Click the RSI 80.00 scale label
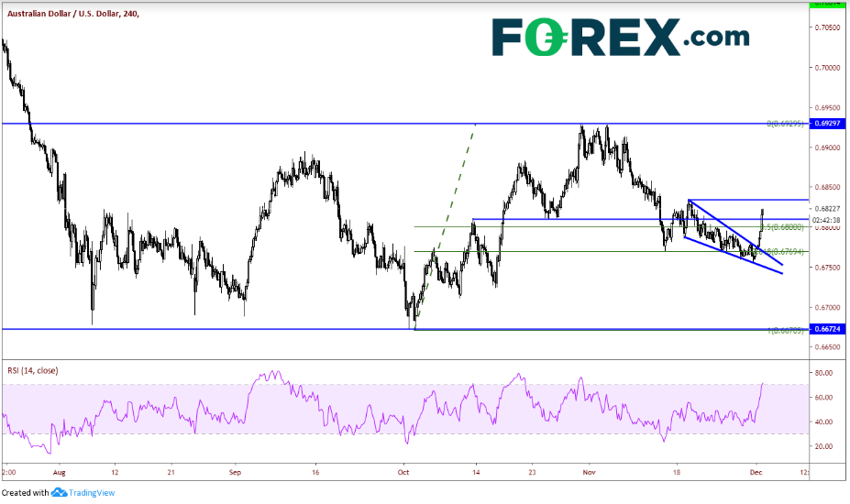850x504 pixels. tap(823, 373)
